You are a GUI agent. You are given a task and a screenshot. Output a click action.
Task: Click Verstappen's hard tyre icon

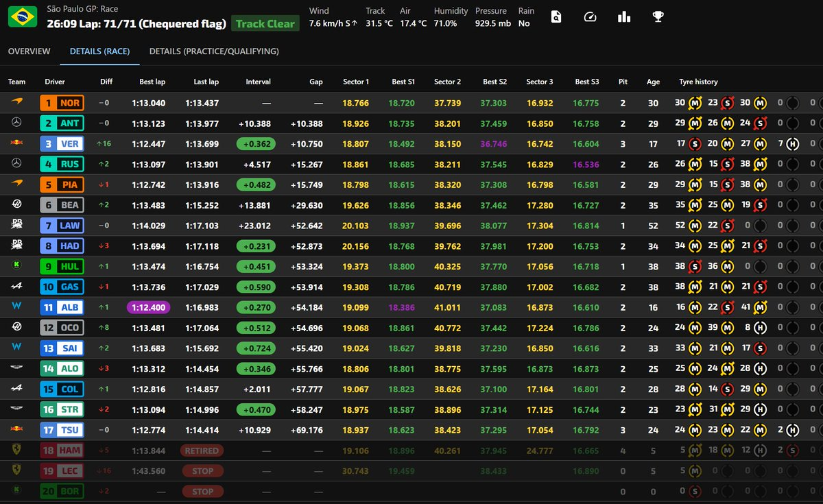[x=793, y=144]
